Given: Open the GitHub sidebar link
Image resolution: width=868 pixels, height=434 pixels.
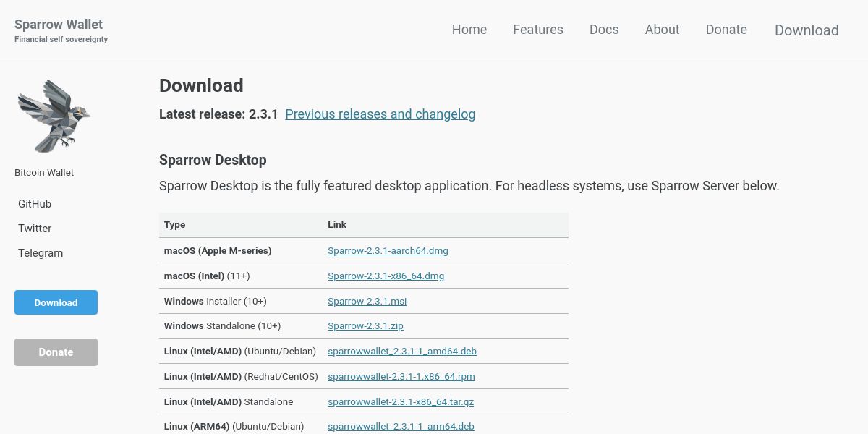Looking at the screenshot, I should (35, 204).
